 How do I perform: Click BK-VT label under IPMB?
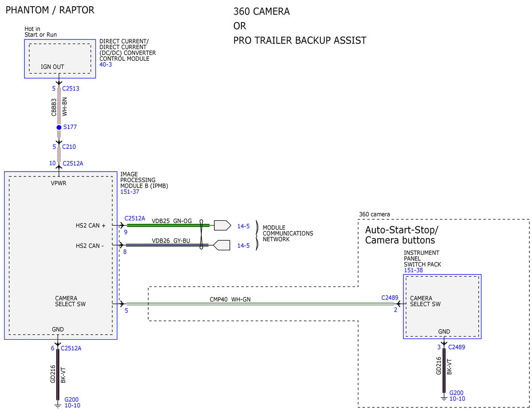point(63,375)
